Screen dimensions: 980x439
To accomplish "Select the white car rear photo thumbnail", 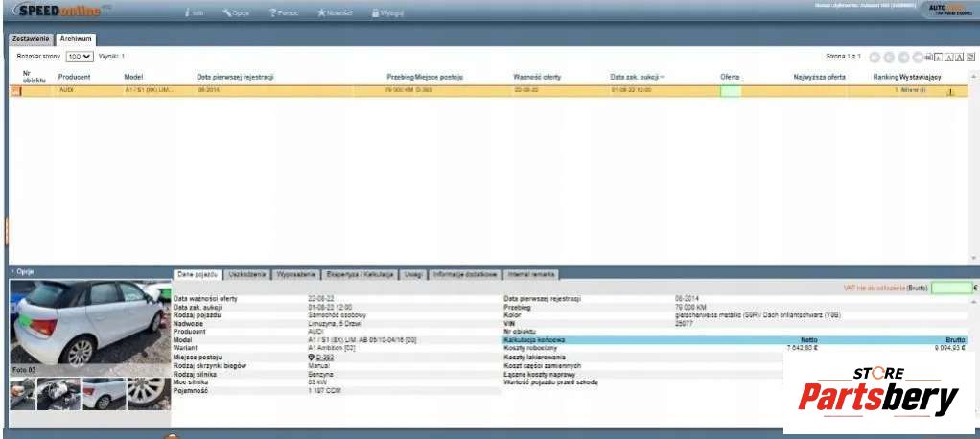I will coord(104,393).
